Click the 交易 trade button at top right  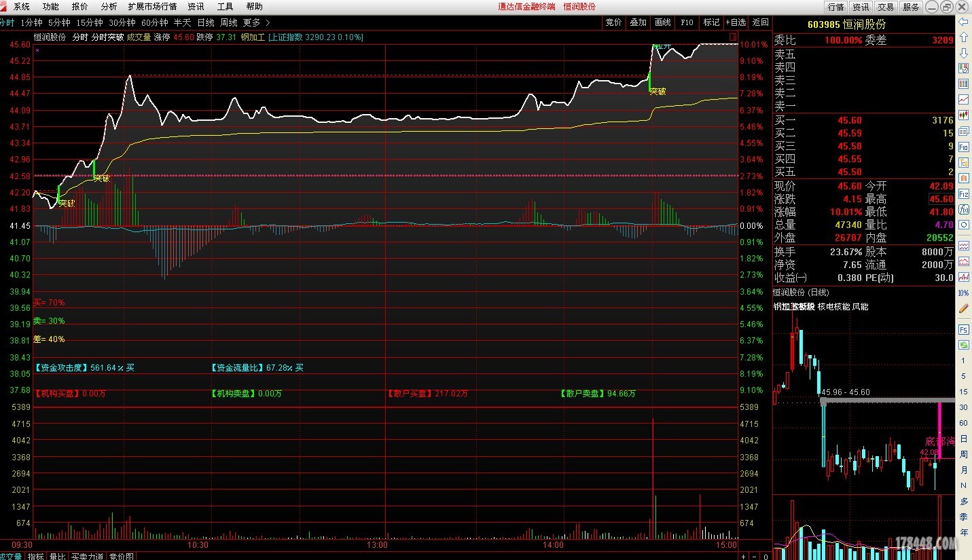pos(886,7)
